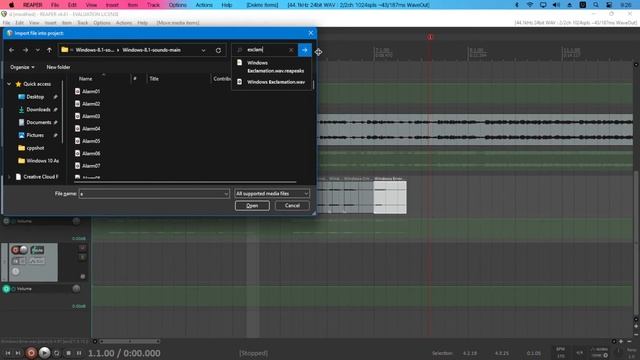This screenshot has width=640, height=360.
Task: Select the highlighted Windows Error media item
Action: pyautogui.click(x=390, y=197)
